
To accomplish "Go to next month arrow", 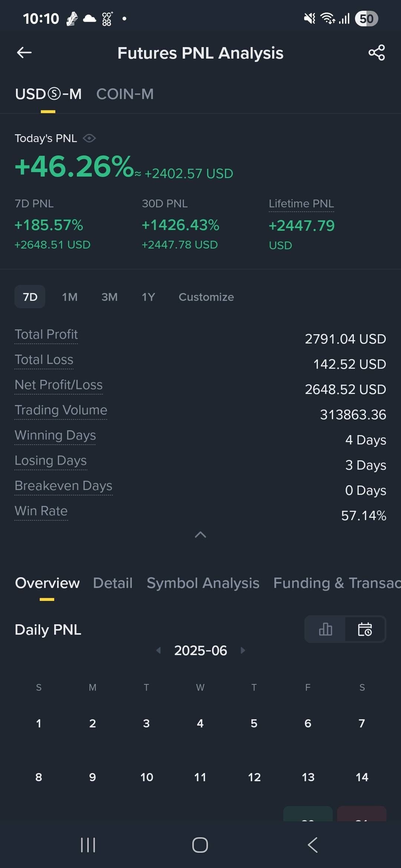I will 243,650.
